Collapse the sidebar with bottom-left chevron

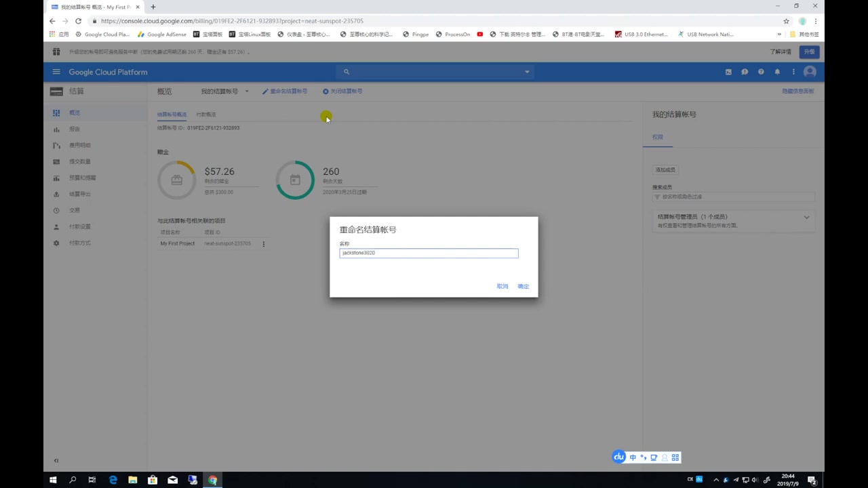(x=56, y=461)
